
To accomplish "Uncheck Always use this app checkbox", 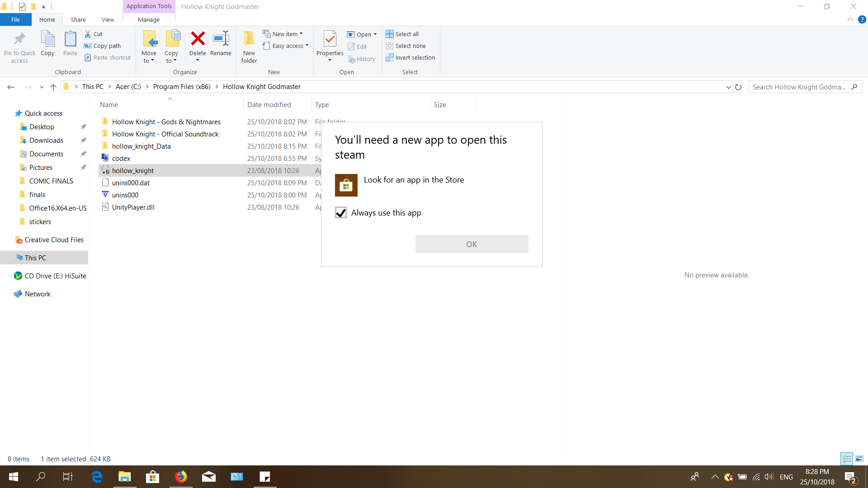I will [x=341, y=213].
